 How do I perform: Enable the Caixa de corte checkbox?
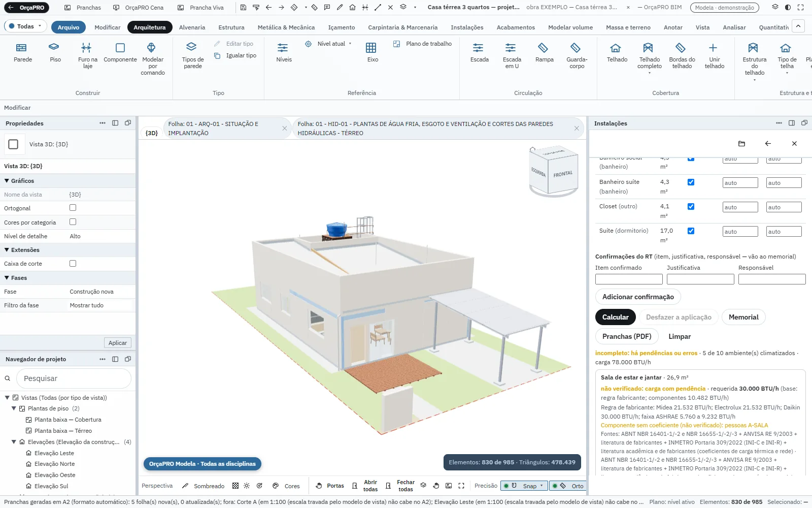click(73, 264)
